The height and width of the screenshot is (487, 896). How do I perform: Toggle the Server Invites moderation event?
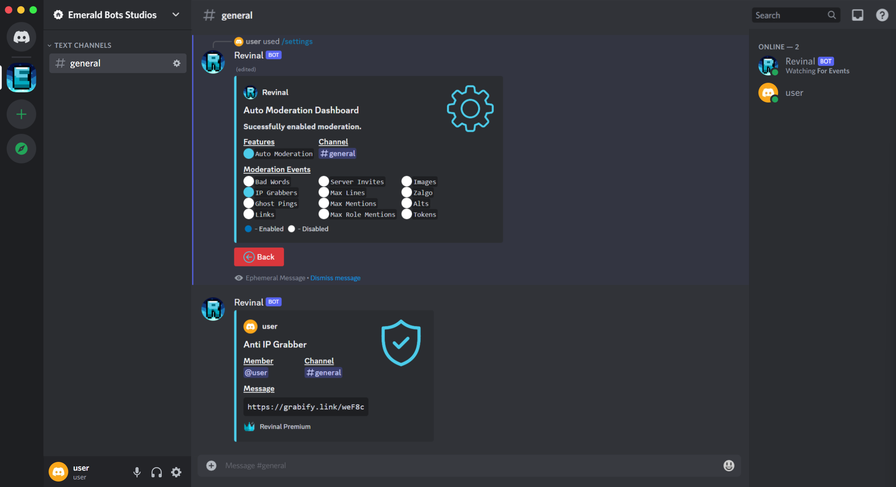[324, 182]
